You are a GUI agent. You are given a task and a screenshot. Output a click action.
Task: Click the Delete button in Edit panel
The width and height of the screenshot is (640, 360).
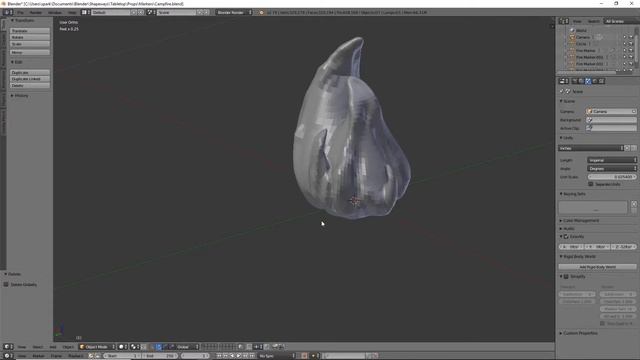click(x=30, y=85)
